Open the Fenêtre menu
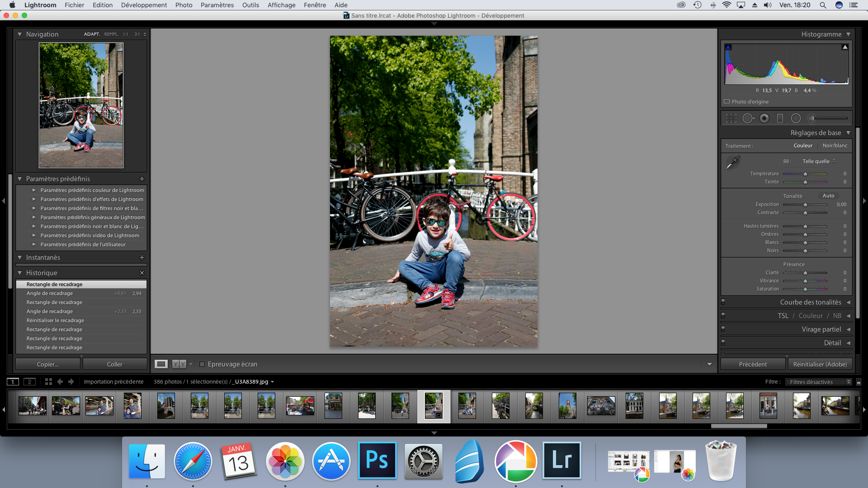Screen dimensions: 868x488 (x=315, y=5)
